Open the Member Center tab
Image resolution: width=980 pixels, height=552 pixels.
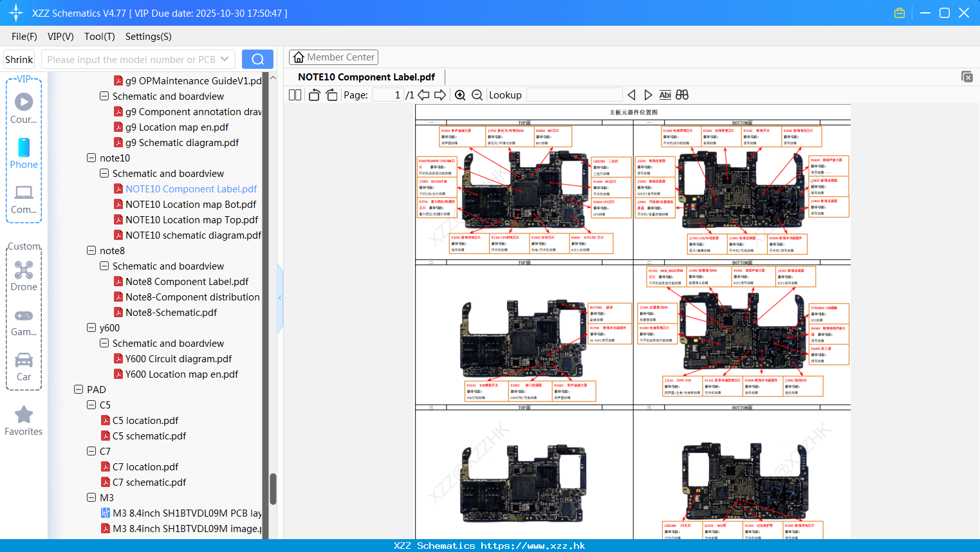(x=333, y=57)
